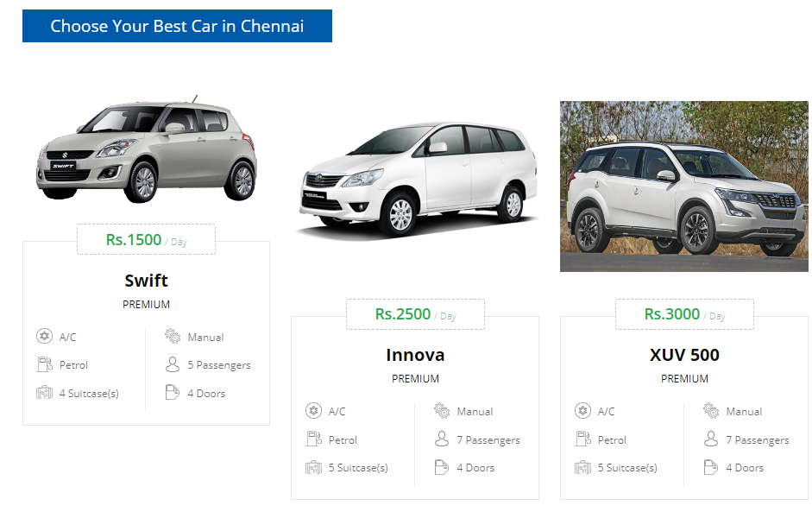This screenshot has height=512, width=812.
Task: Click the suitcase icon on Swift card
Action: [x=45, y=393]
